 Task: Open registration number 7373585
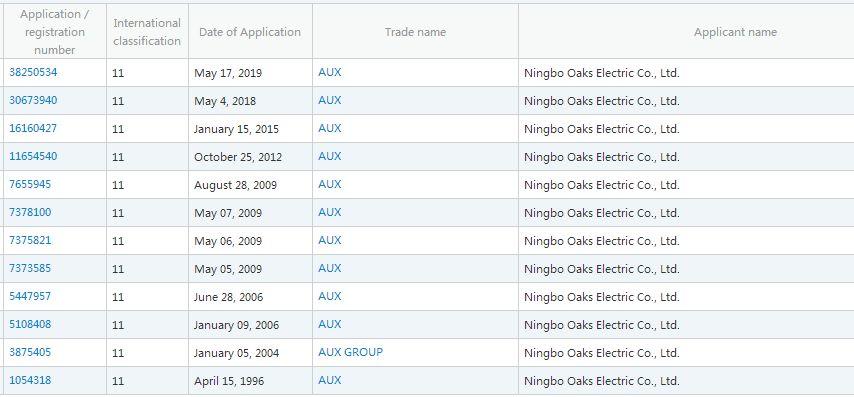(x=30, y=268)
